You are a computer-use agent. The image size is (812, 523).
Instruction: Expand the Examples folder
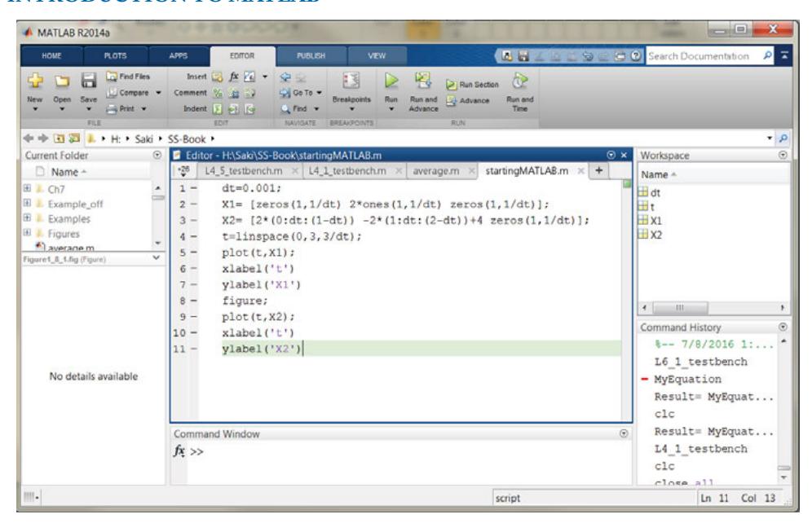click(27, 218)
